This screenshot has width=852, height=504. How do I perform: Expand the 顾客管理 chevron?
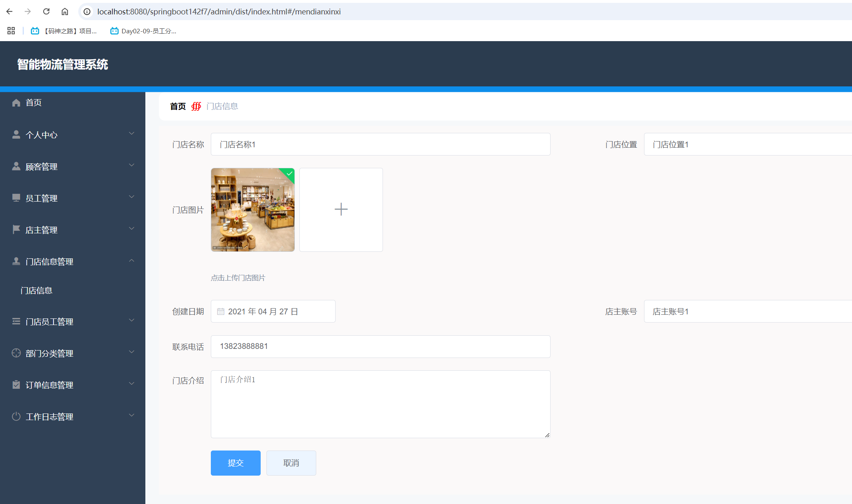(132, 165)
